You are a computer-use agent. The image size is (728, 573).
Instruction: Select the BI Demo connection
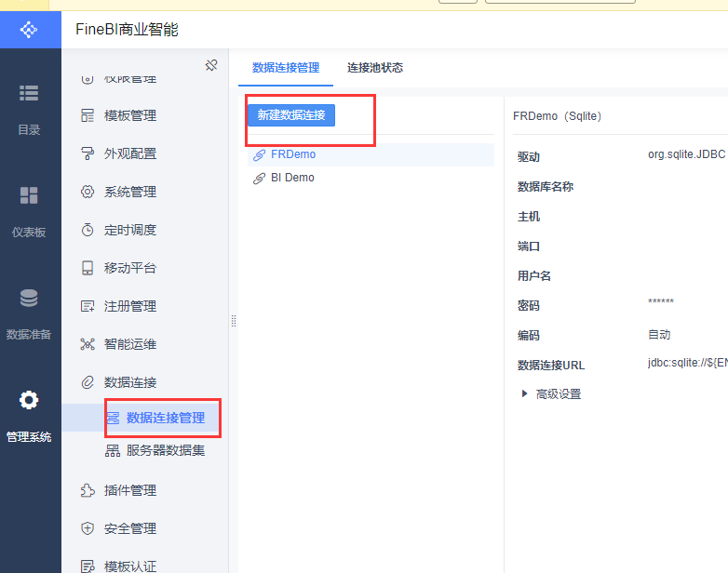coord(371,178)
